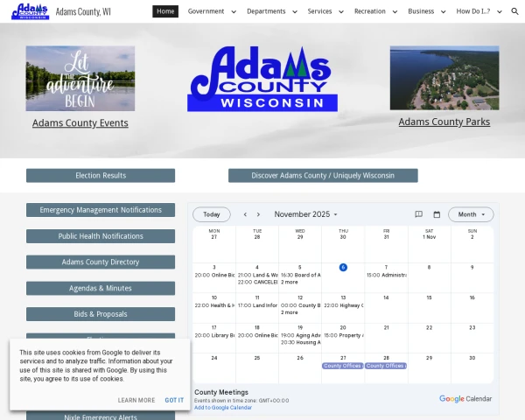Click the Let the Adventure Begin thumbnail
Image resolution: width=525 pixels, height=420 pixels.
tap(80, 79)
